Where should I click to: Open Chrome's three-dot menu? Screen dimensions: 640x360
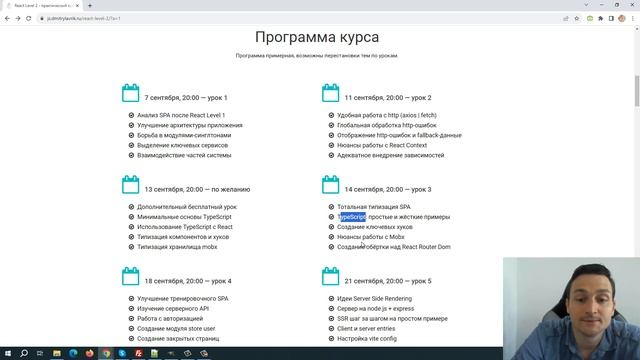click(633, 18)
